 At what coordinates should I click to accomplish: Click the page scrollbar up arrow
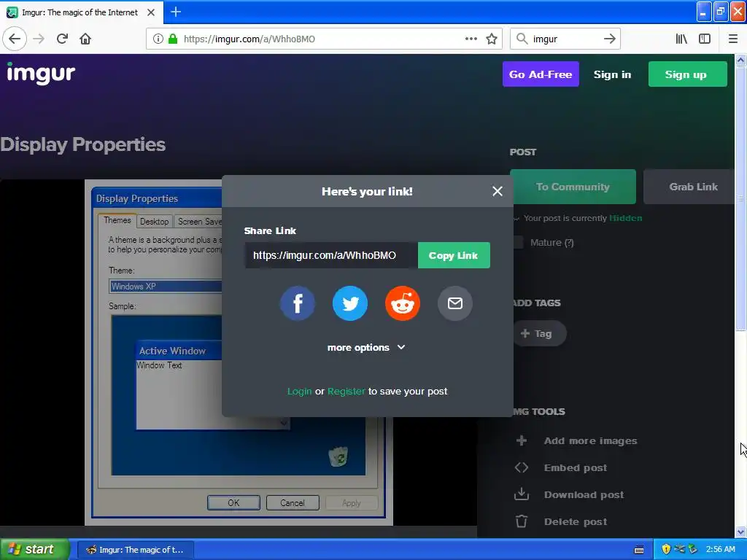741,60
